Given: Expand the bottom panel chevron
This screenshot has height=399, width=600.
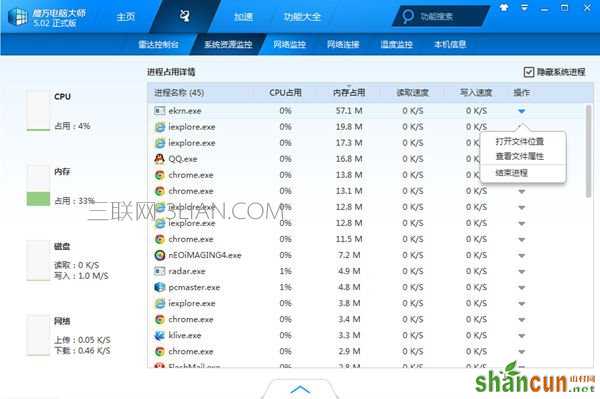Looking at the screenshot, I should (x=300, y=389).
